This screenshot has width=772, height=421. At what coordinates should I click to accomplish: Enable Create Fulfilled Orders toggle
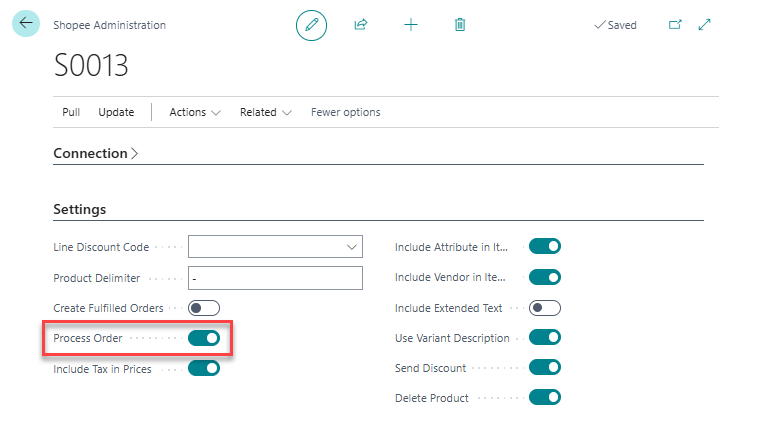pyautogui.click(x=204, y=308)
